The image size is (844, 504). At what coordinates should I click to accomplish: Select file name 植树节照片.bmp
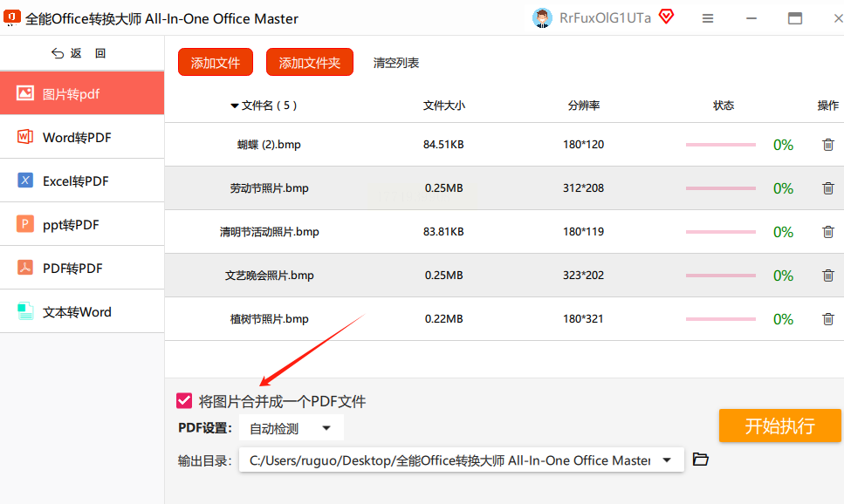269,319
